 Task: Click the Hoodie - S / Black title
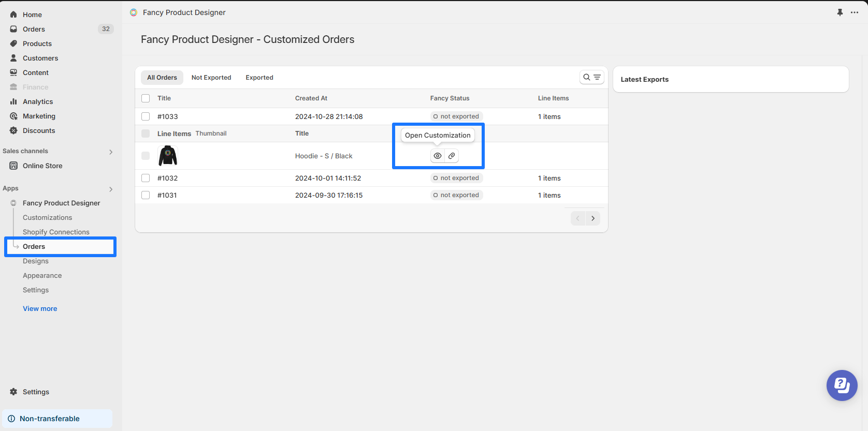click(x=324, y=156)
